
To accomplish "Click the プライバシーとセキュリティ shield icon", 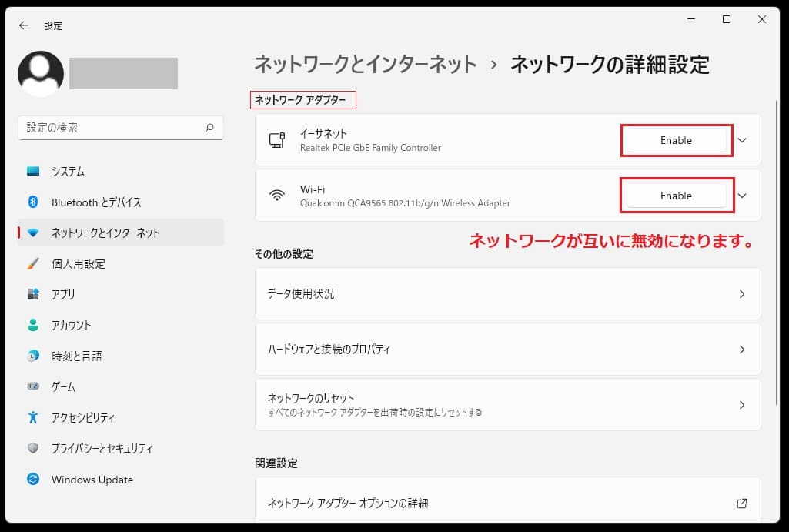I will point(33,448).
